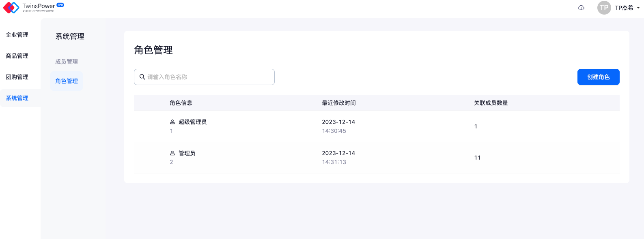The width and height of the screenshot is (644, 239).
Task: Select 团购管理 from the sidebar
Action: coord(17,77)
